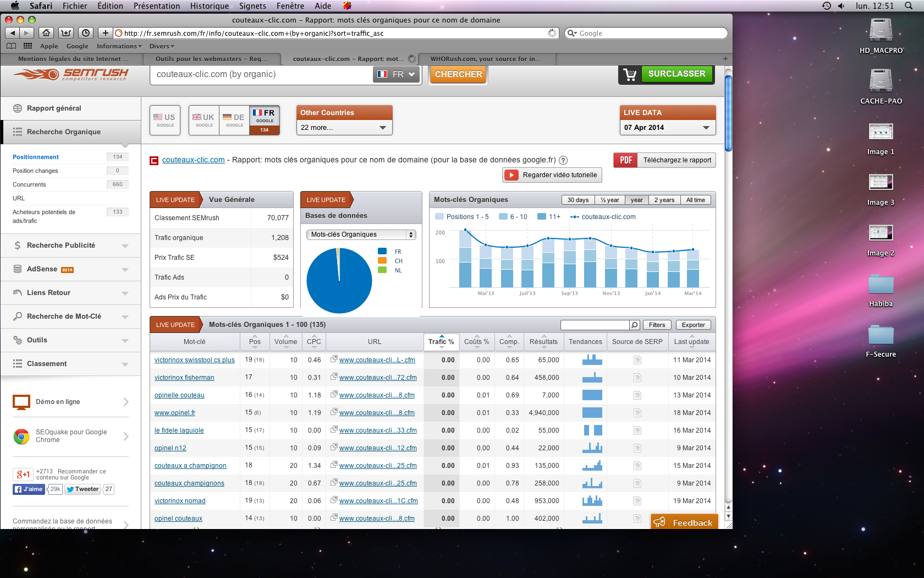Open the Signets menu

point(252,6)
